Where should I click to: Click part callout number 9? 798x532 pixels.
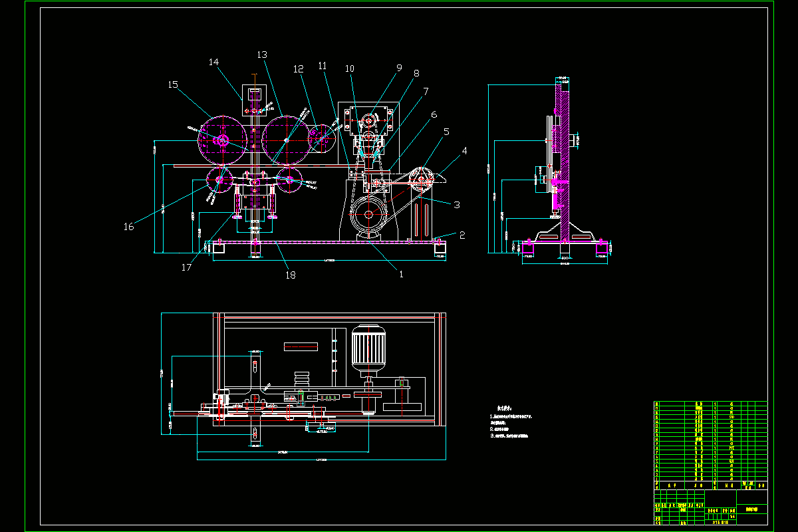tap(399, 68)
